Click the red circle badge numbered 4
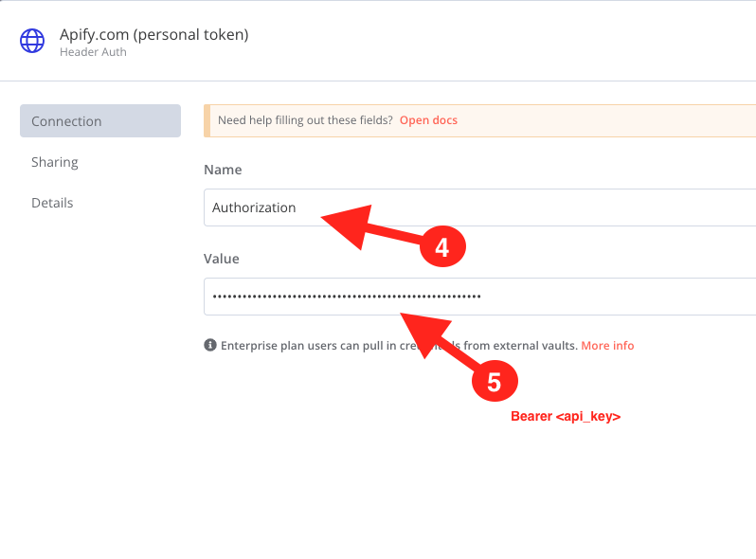The width and height of the screenshot is (756, 559). coord(441,247)
